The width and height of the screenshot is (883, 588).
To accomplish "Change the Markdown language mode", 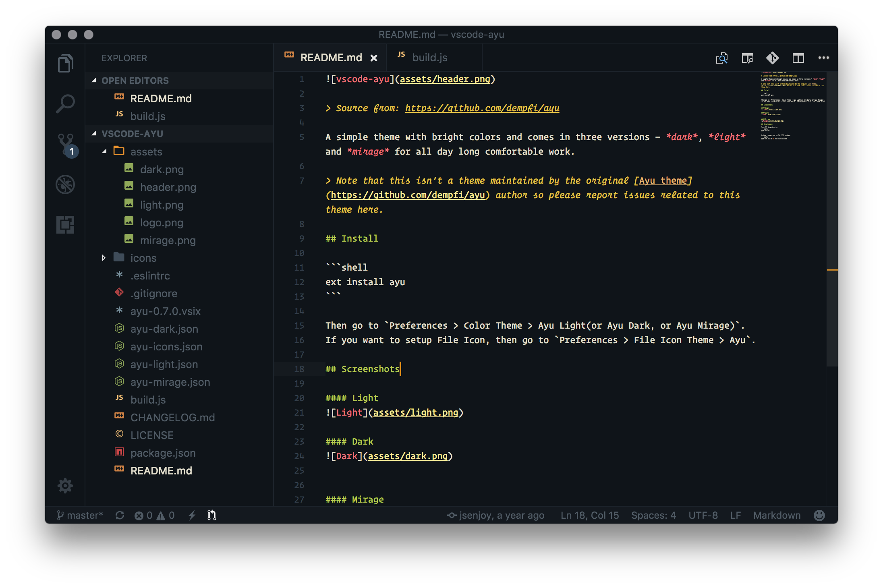I will tap(777, 516).
